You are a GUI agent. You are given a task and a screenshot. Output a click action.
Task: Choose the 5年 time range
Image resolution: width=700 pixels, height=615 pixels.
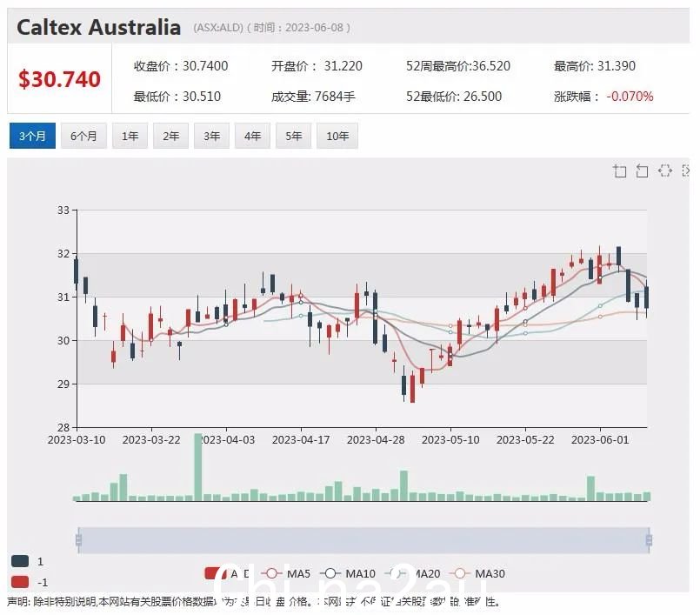click(x=293, y=136)
